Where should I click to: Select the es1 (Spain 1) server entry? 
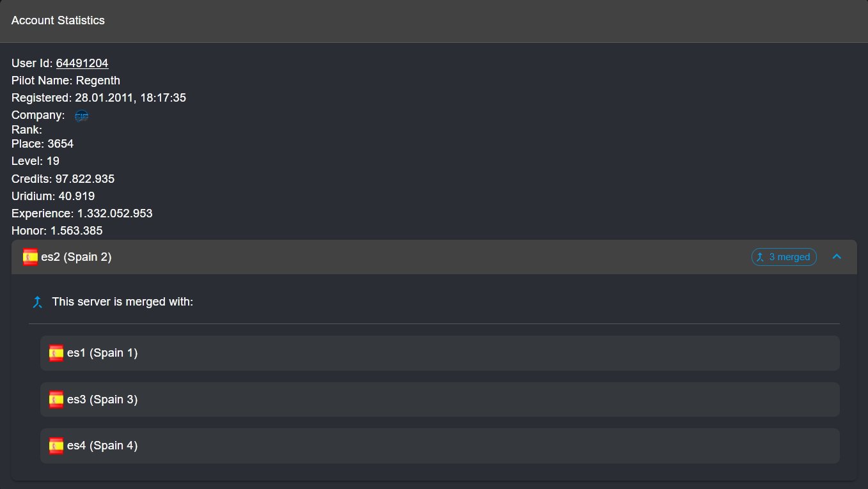440,353
